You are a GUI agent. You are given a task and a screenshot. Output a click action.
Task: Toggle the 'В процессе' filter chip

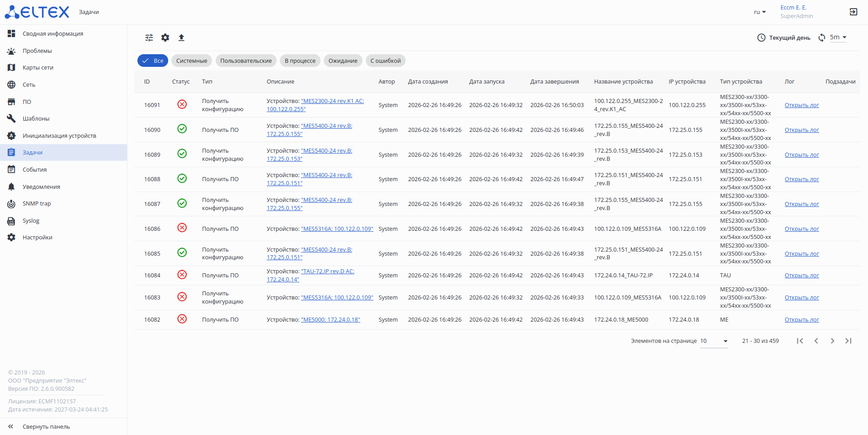coord(300,61)
